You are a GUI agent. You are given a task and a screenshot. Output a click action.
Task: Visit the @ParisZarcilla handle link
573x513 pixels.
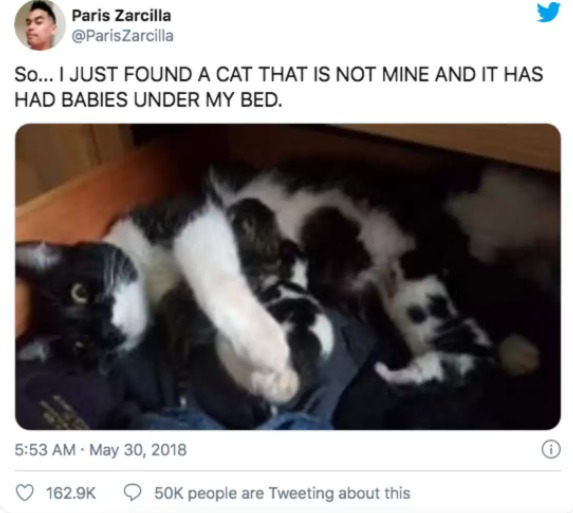[x=123, y=36]
